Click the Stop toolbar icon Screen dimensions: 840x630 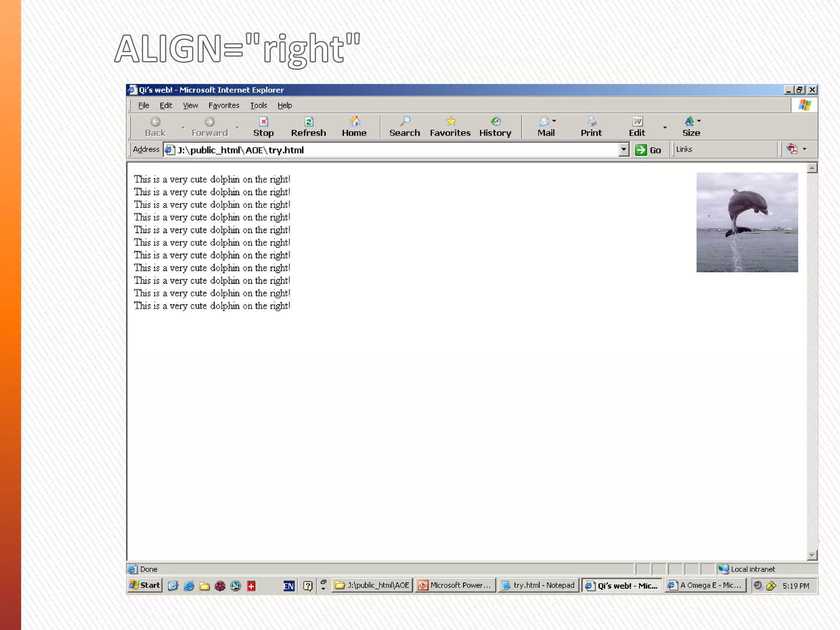tap(263, 122)
